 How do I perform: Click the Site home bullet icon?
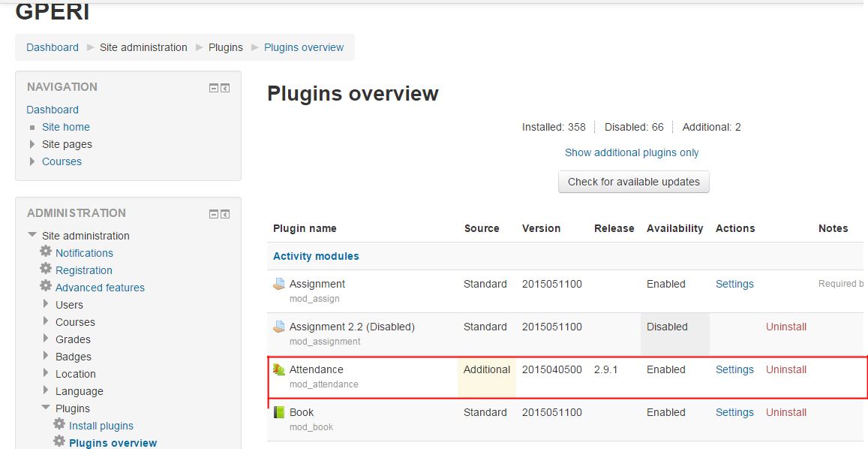click(x=32, y=128)
